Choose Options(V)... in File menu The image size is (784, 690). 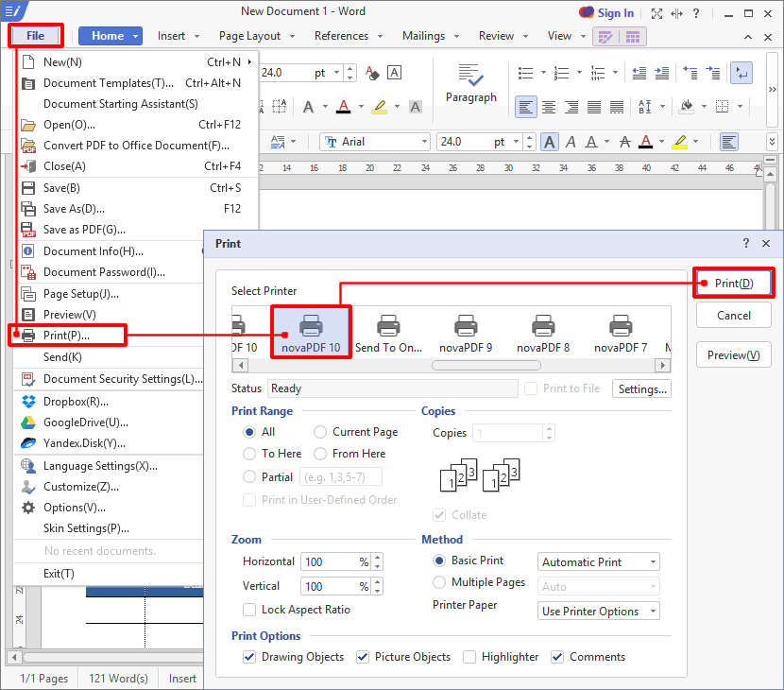pyautogui.click(x=75, y=508)
